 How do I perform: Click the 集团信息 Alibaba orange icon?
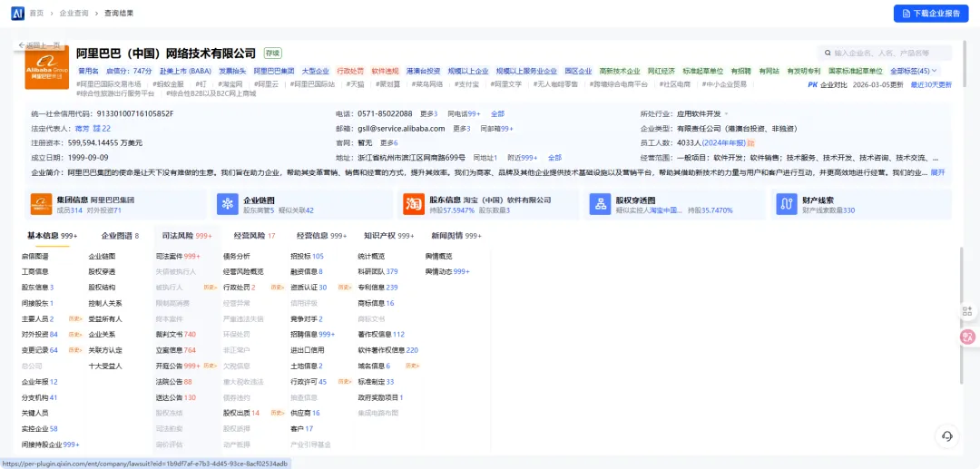coord(41,204)
